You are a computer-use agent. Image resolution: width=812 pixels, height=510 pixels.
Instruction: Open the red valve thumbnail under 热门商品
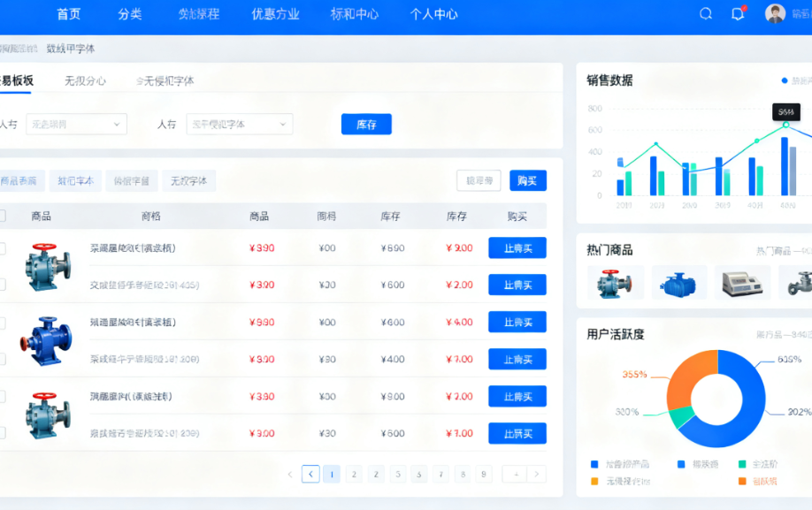[609, 282]
